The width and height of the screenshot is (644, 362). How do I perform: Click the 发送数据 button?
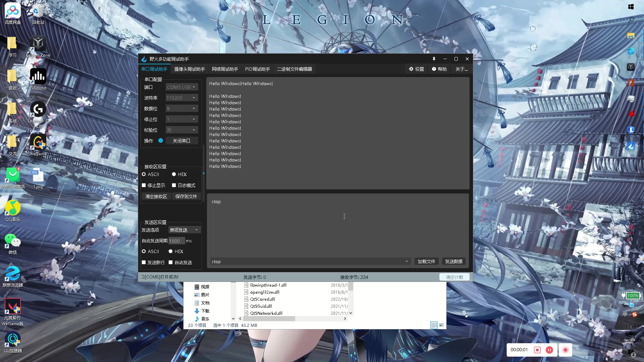pyautogui.click(x=453, y=261)
